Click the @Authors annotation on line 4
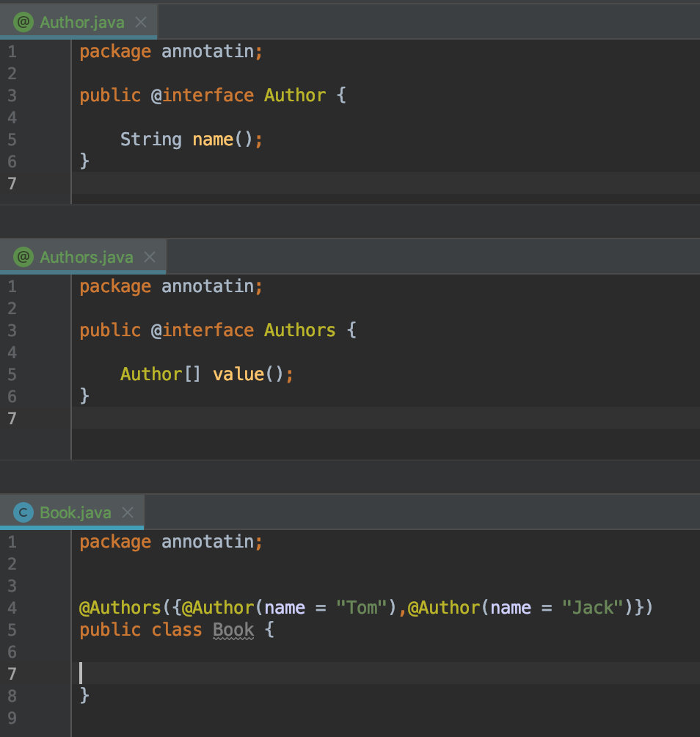 click(x=120, y=607)
